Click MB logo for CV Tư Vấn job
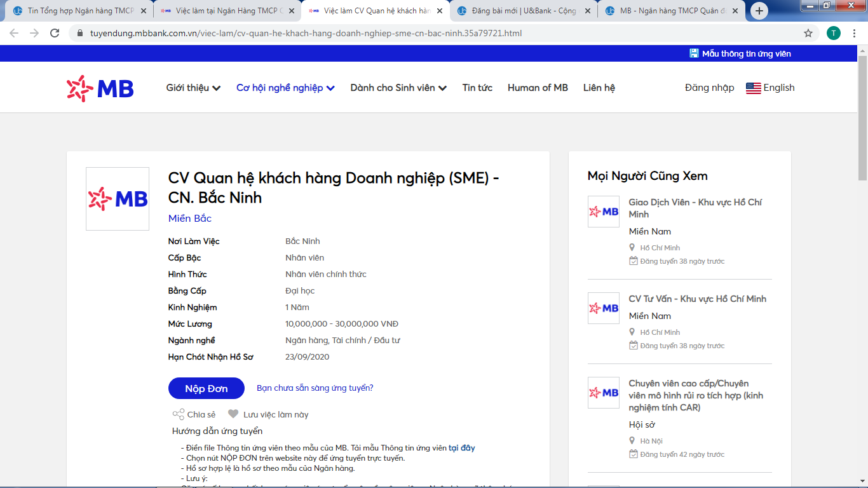This screenshot has width=868, height=488. click(x=604, y=308)
